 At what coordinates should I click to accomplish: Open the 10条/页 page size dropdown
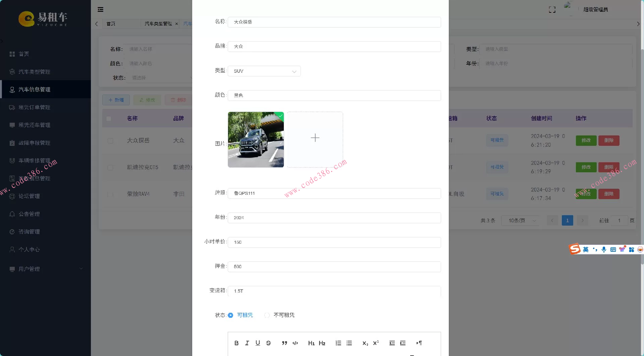coord(520,220)
